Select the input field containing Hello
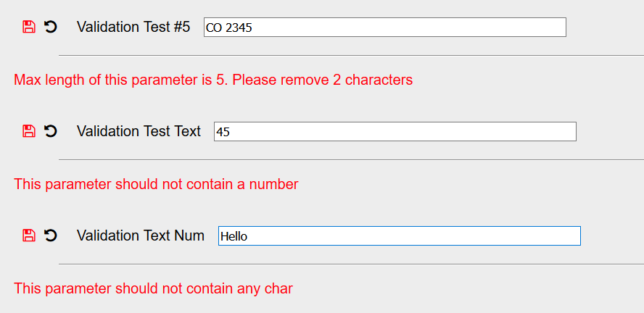644x313 pixels. coord(399,236)
